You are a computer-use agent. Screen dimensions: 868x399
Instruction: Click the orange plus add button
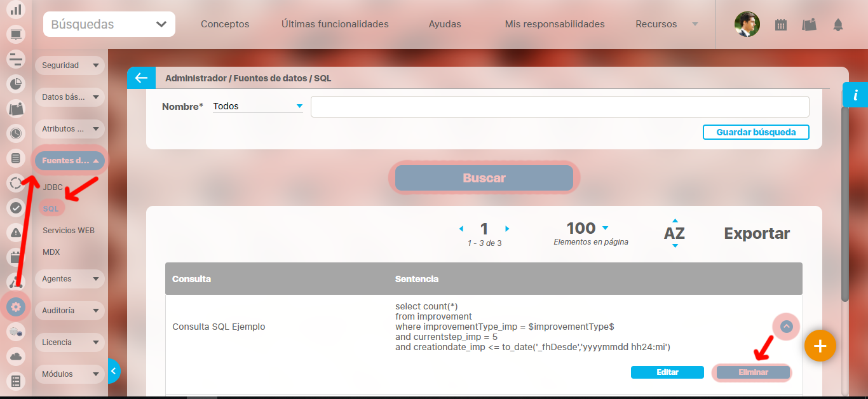tap(820, 346)
